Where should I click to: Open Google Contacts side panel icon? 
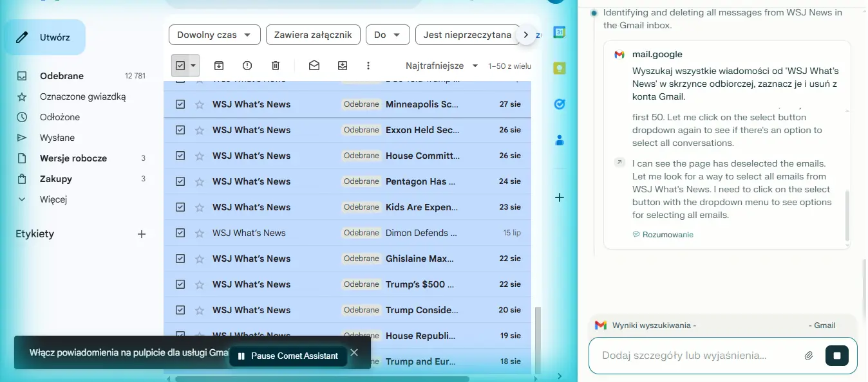click(x=560, y=140)
